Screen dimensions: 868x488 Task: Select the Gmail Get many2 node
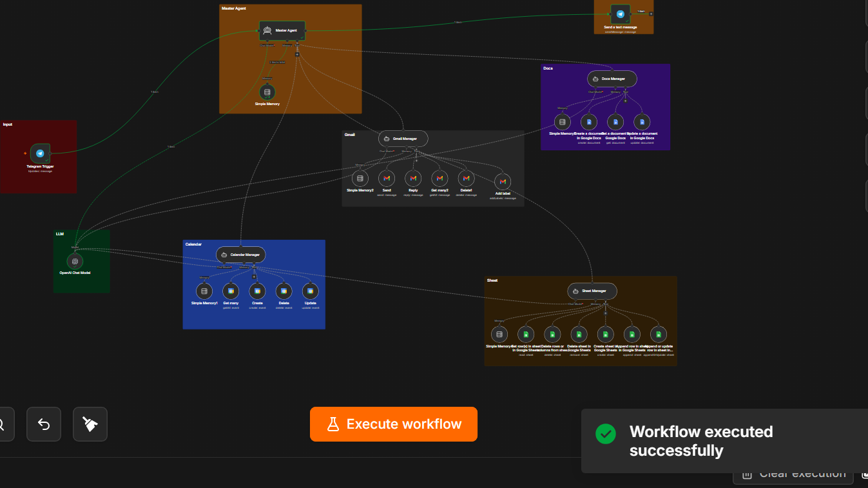tap(439, 178)
